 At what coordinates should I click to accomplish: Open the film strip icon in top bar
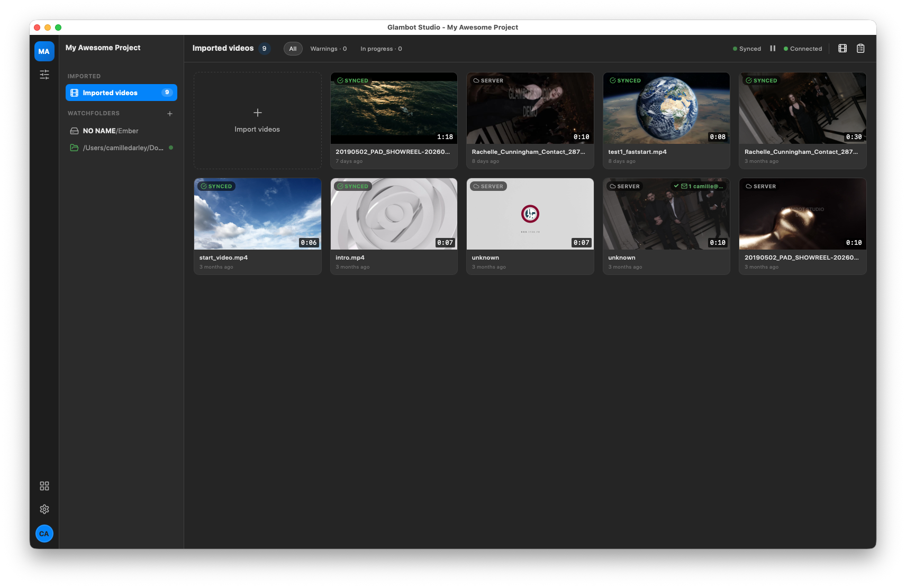pyautogui.click(x=842, y=49)
